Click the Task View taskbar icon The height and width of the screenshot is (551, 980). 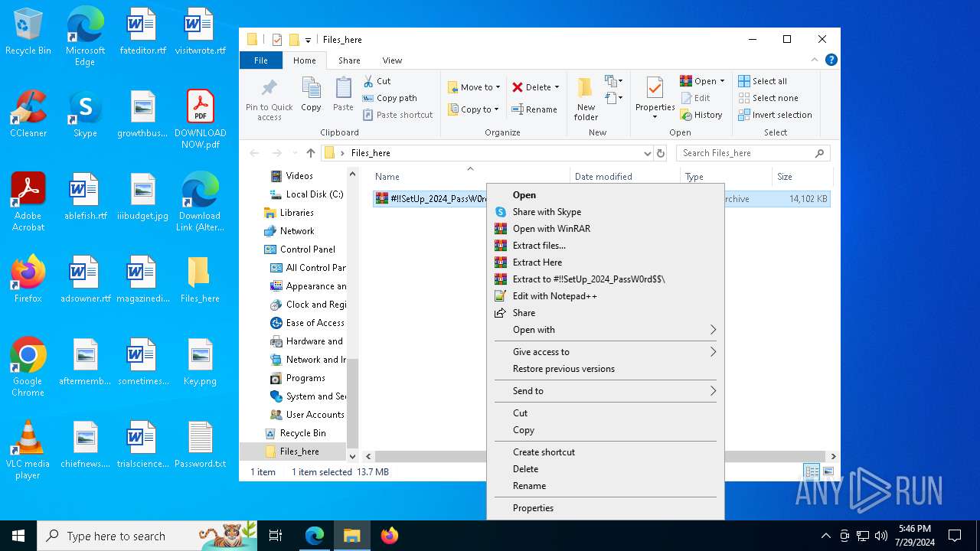(276, 536)
